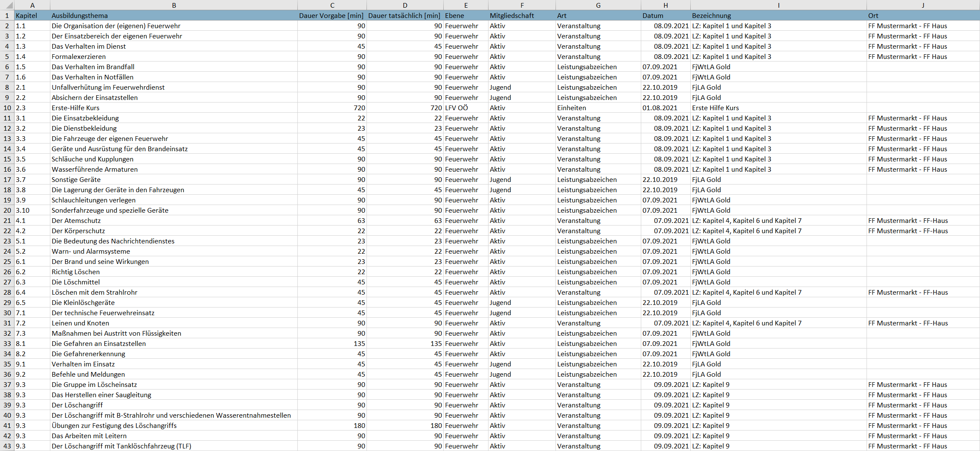
Task: Select cell 'Löschen mit dem Strahlrohr'
Action: pos(174,292)
